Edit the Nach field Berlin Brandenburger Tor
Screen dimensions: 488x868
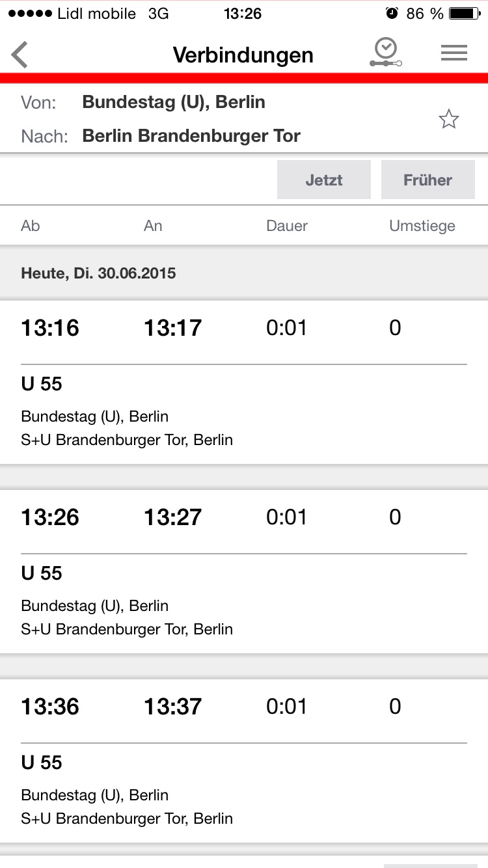pos(191,136)
